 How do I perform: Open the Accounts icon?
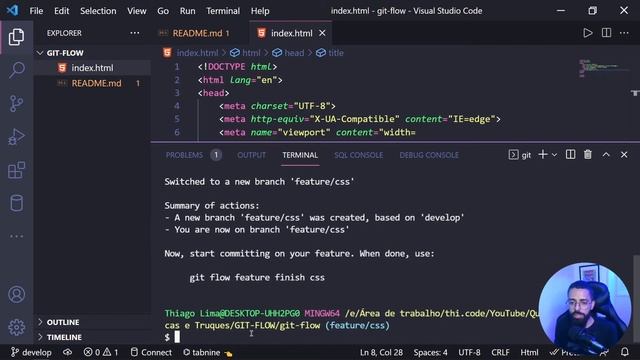point(16,294)
